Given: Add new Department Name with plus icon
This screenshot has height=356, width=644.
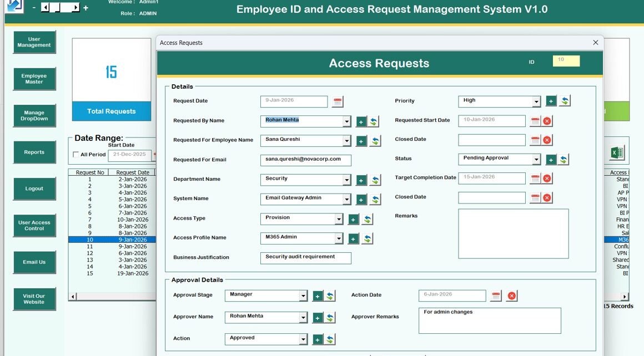Looking at the screenshot, I should coord(361,180).
